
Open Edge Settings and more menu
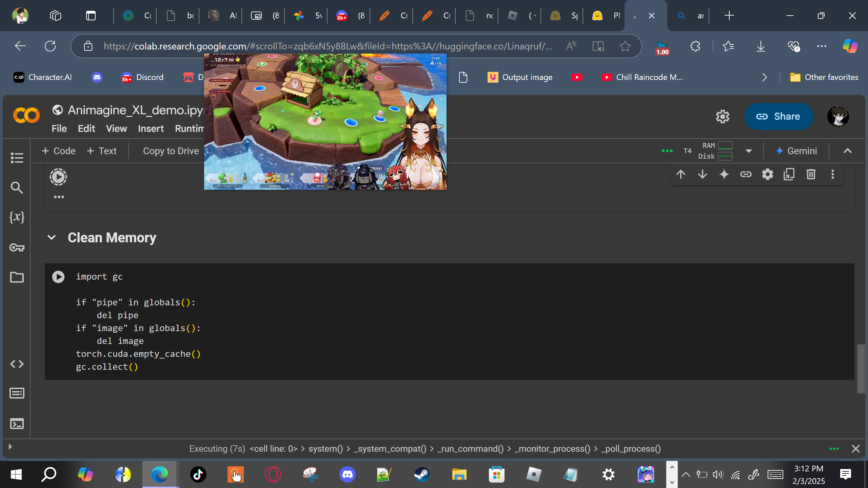coord(822,46)
